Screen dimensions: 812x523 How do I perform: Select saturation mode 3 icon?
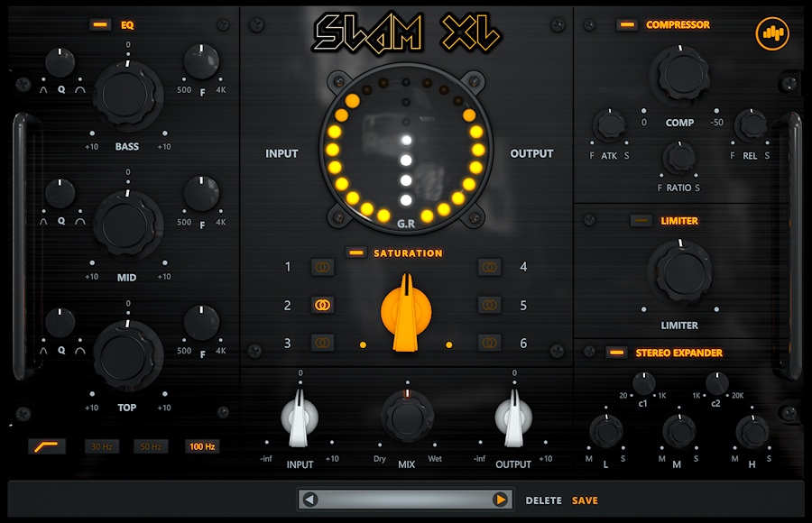(322, 343)
